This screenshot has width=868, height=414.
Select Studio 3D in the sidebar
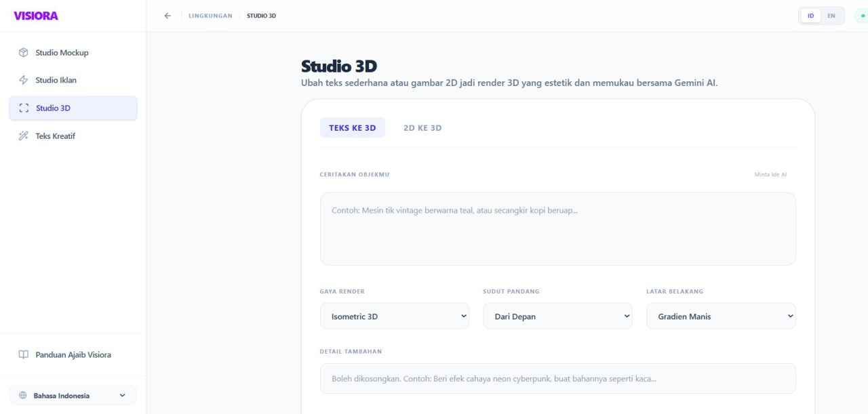click(73, 108)
